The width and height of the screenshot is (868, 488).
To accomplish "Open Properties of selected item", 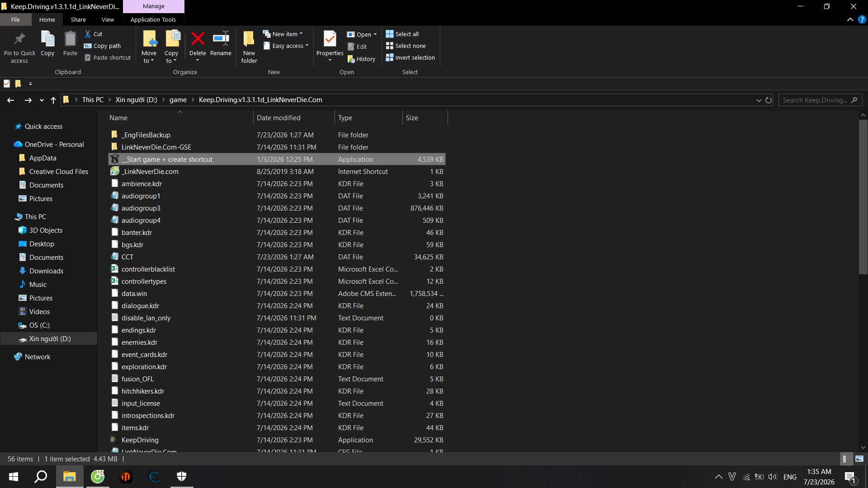I will coord(330,43).
